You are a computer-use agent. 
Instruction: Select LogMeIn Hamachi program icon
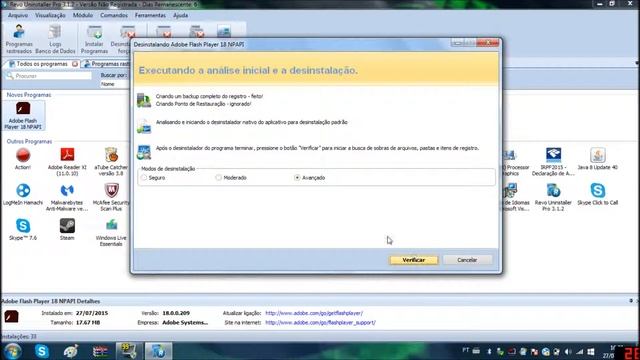tap(23, 194)
